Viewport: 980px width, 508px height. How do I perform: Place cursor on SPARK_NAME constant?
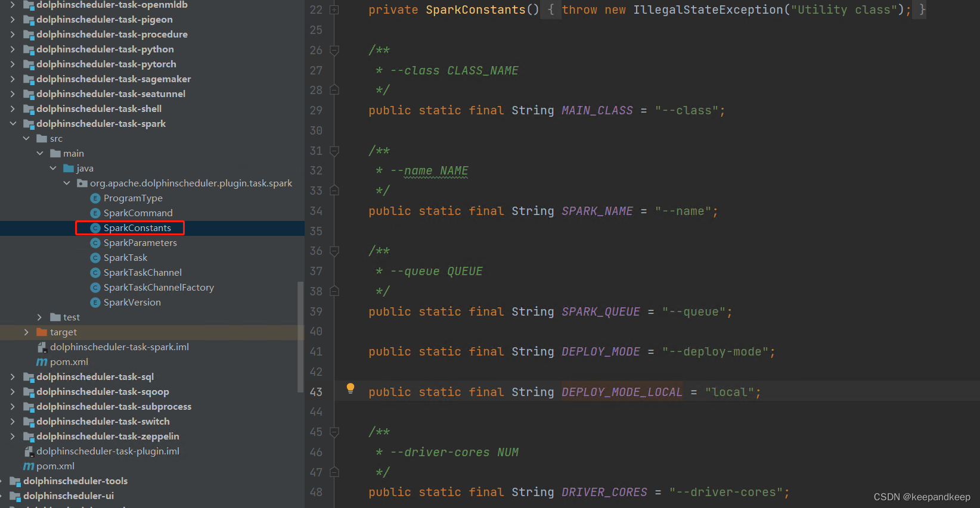coord(597,211)
